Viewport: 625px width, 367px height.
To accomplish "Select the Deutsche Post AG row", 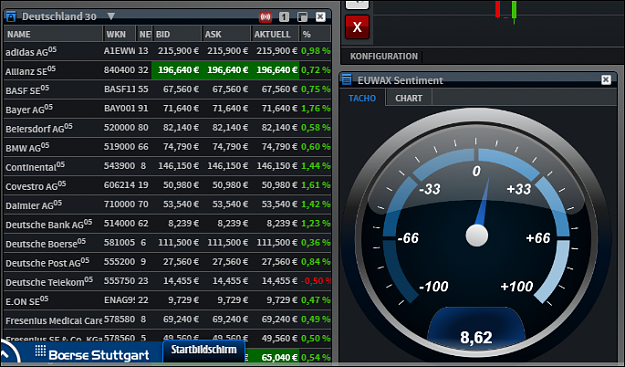I will 167,261.
